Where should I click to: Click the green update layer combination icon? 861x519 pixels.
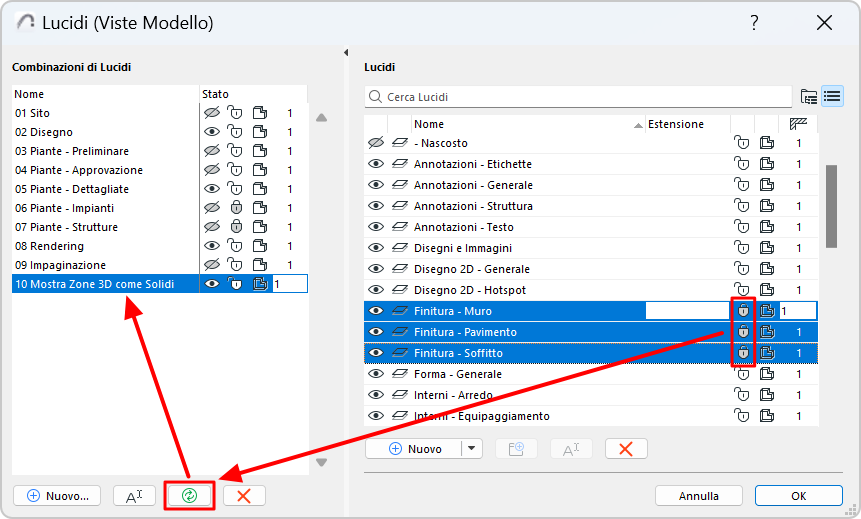(x=189, y=495)
